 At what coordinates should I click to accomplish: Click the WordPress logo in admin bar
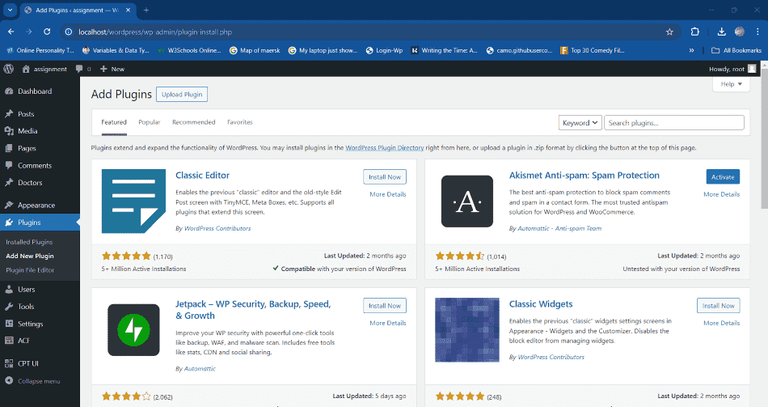pos(8,69)
